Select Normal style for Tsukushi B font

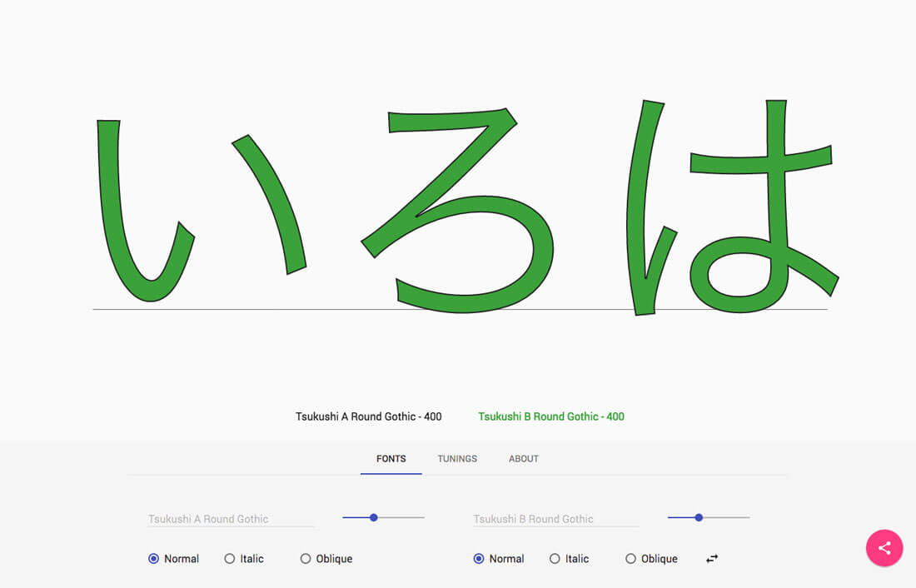[x=479, y=559]
